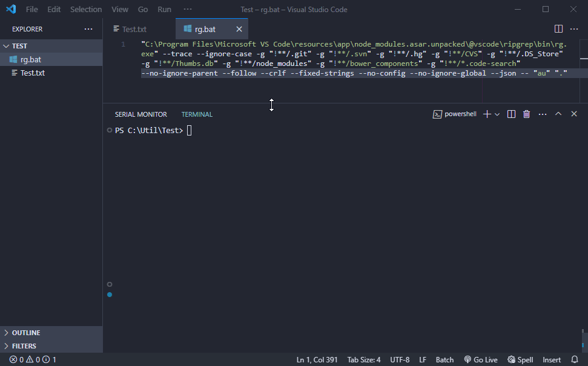Click the Tab Size: 4 indicator
The height and width of the screenshot is (366, 588).
point(363,359)
